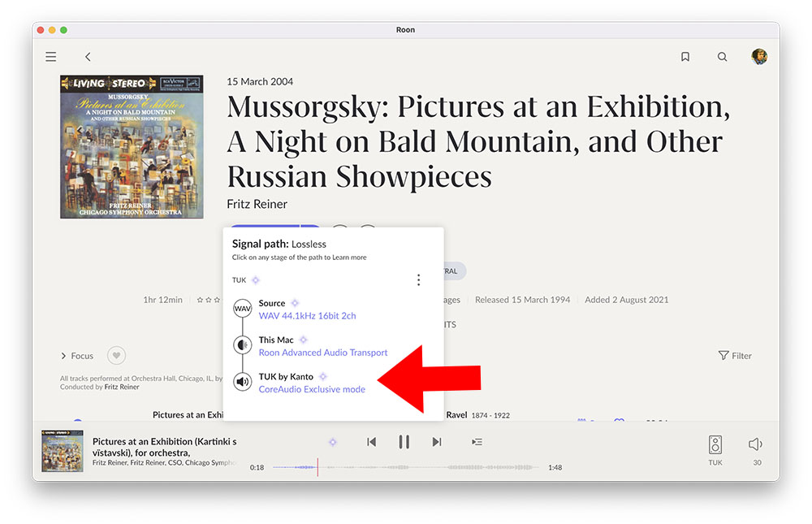Image resolution: width=812 pixels, height=524 pixels.
Task: Click signal path star in playback bar
Action: coord(332,442)
